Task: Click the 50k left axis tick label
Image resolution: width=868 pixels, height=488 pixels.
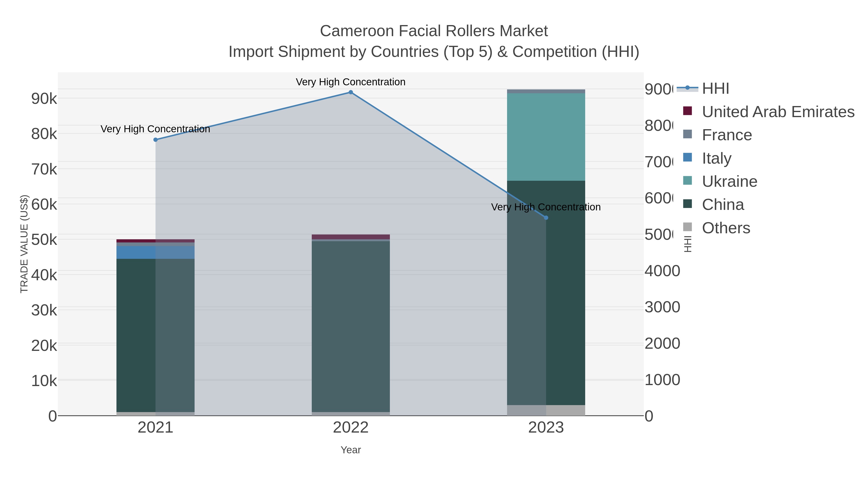Action: pos(44,240)
